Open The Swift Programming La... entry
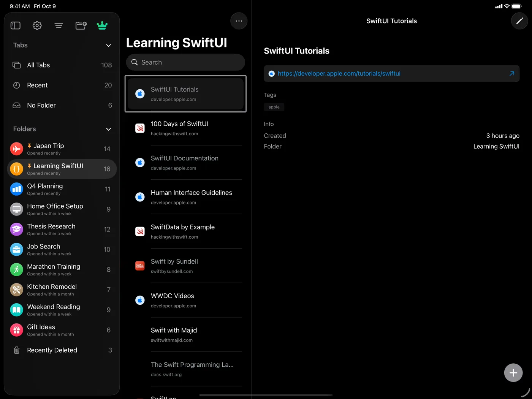This screenshot has height=399, width=532. (x=185, y=369)
